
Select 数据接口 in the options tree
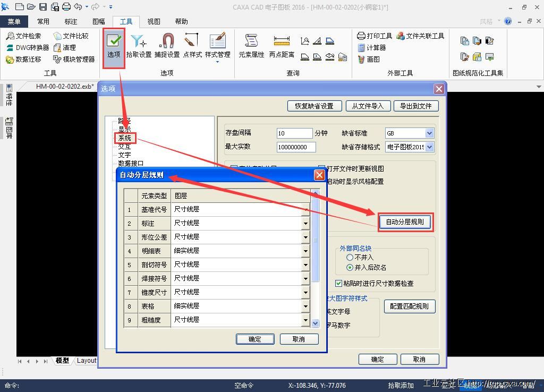[131, 164]
